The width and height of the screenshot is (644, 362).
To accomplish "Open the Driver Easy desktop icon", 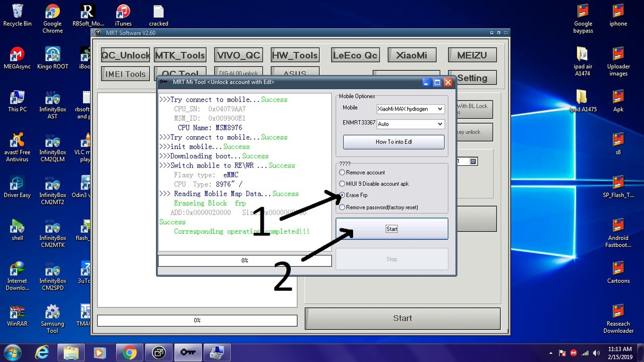I will (x=17, y=187).
